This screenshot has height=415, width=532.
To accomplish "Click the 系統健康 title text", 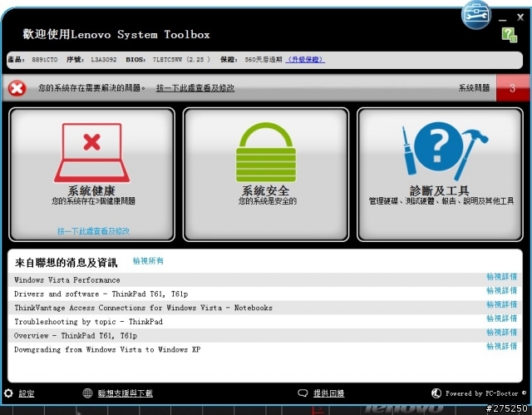I will click(x=91, y=190).
